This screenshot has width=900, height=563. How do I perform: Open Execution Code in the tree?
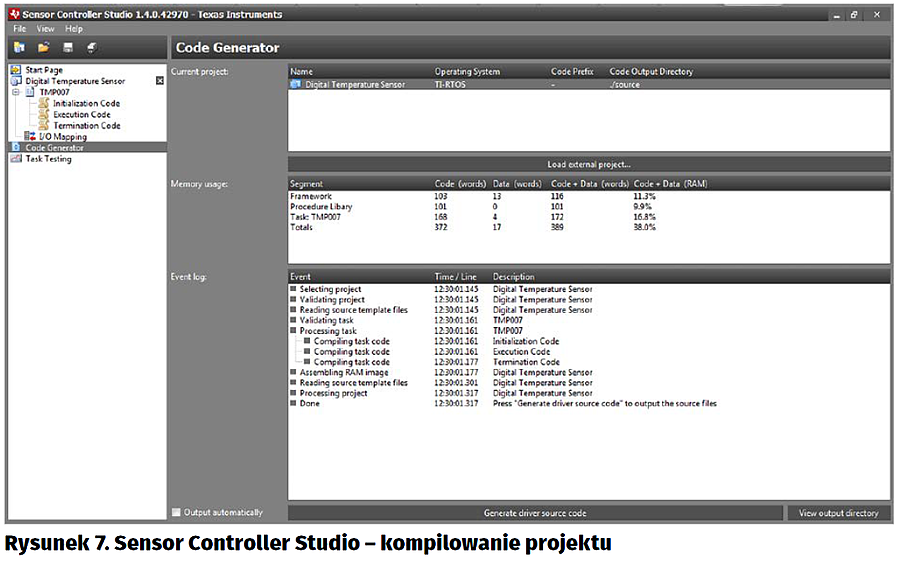(x=82, y=114)
